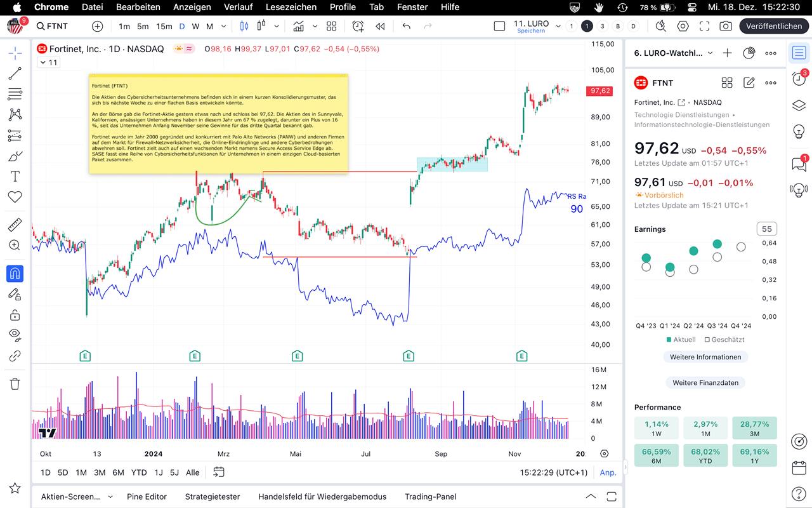
Task: Click the red 97,62 price label on axis
Action: point(599,91)
